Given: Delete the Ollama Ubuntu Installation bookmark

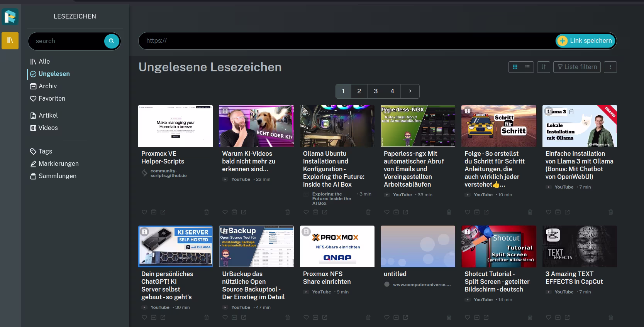Looking at the screenshot, I should (x=368, y=212).
